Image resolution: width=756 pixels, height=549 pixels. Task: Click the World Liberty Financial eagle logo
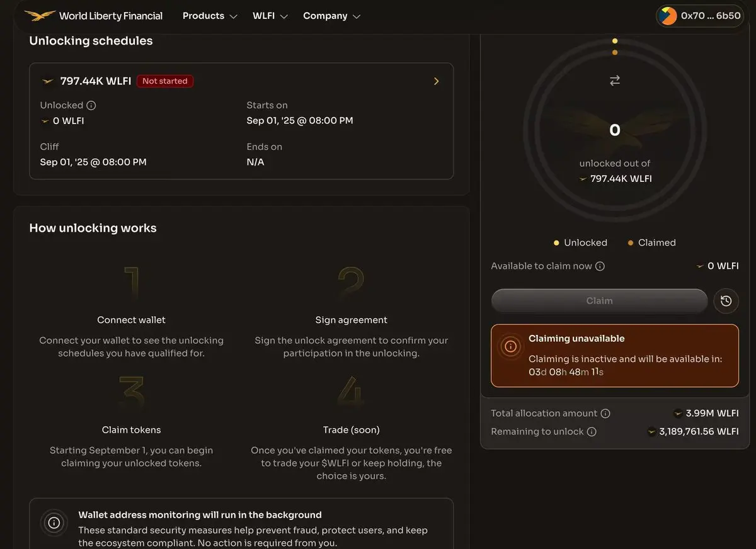pyautogui.click(x=40, y=16)
